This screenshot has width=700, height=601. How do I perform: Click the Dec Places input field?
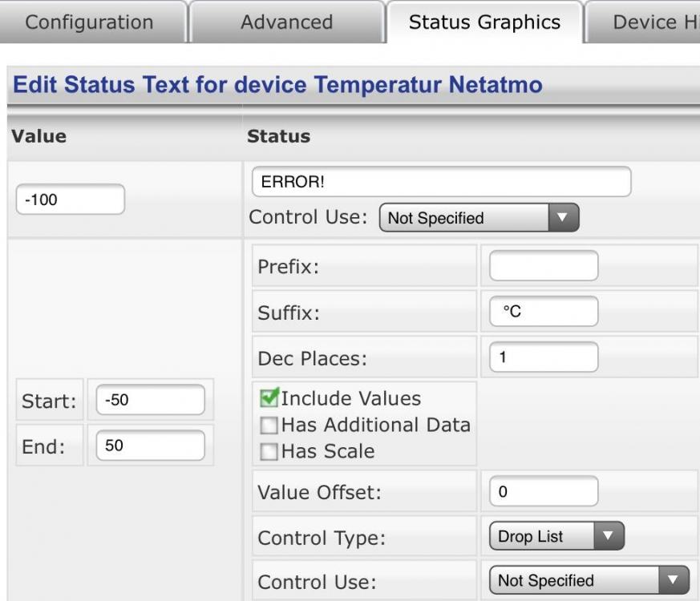(x=543, y=357)
